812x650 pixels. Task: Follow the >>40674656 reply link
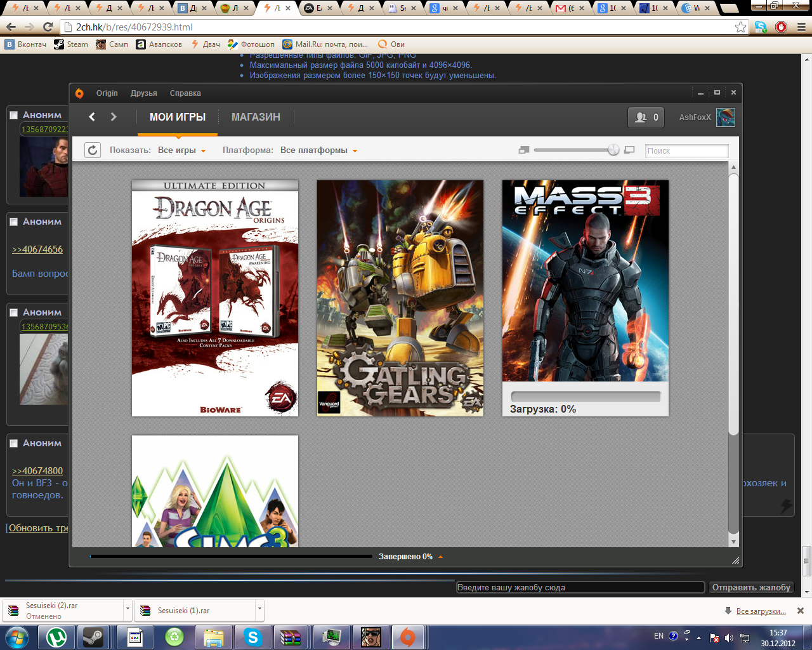pos(37,249)
